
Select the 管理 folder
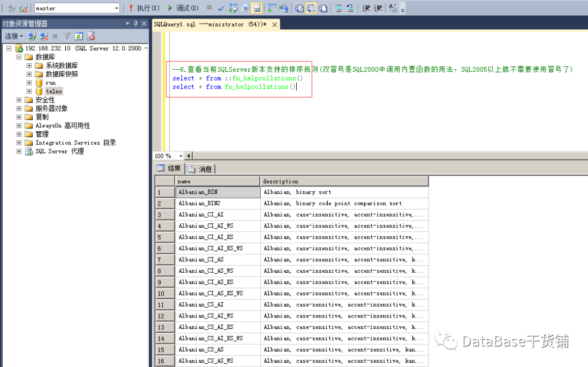tap(41, 134)
